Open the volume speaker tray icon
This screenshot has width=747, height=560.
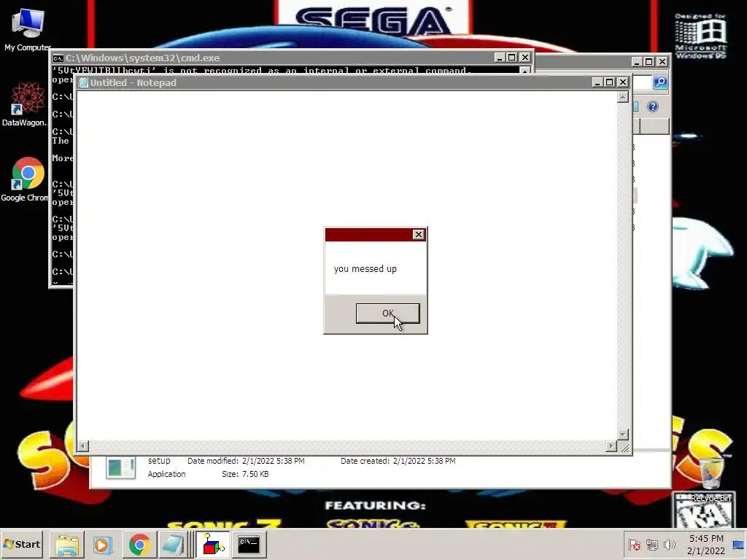[670, 545]
